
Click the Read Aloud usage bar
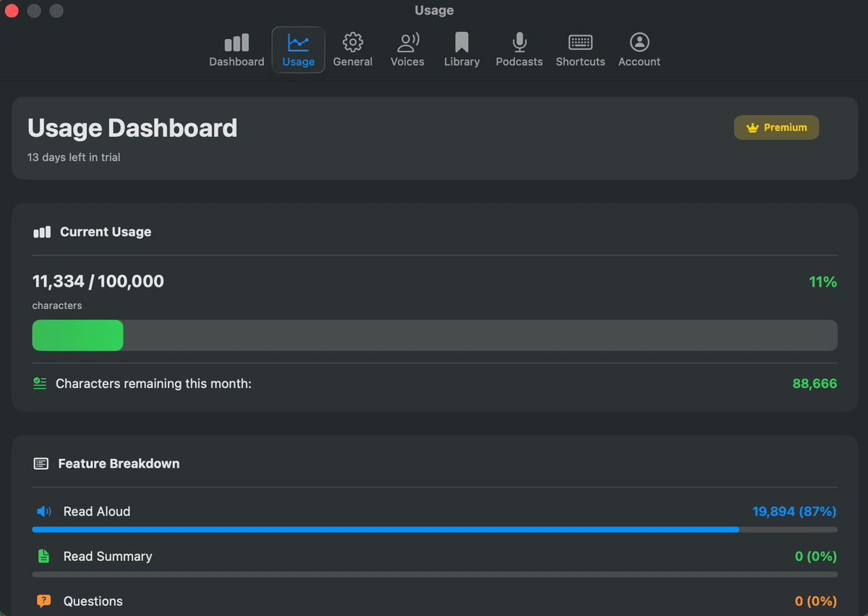(x=385, y=529)
